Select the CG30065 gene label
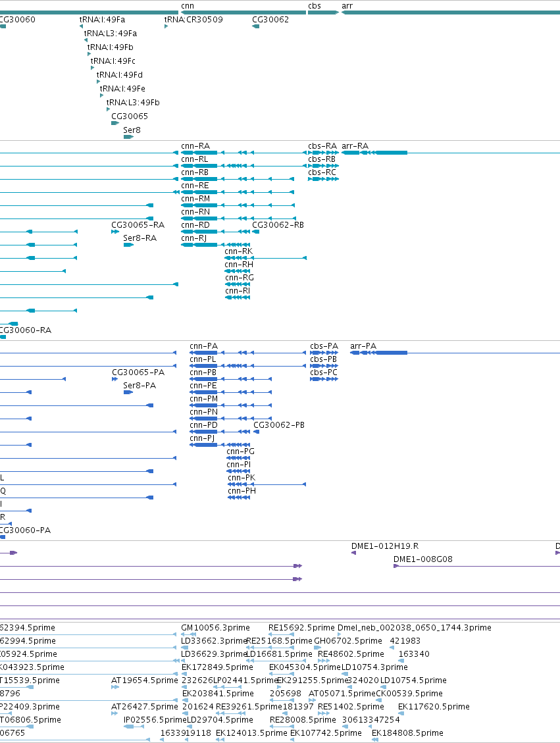 130,116
